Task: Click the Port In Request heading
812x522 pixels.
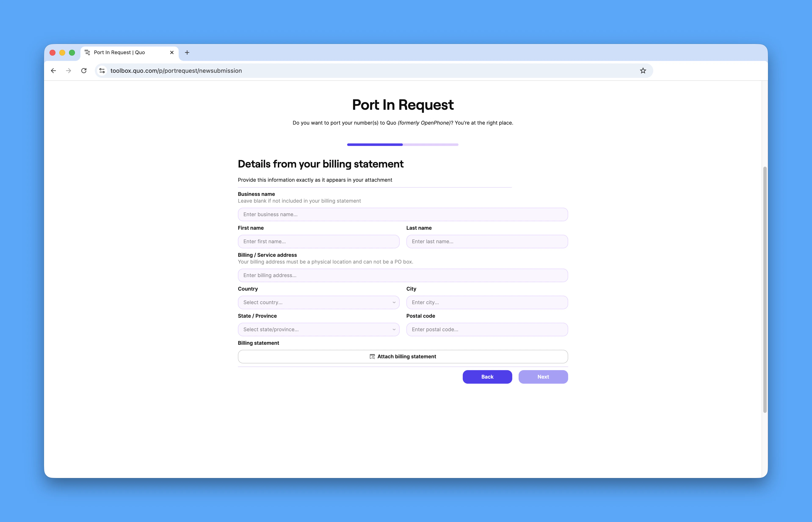Action: [x=403, y=105]
